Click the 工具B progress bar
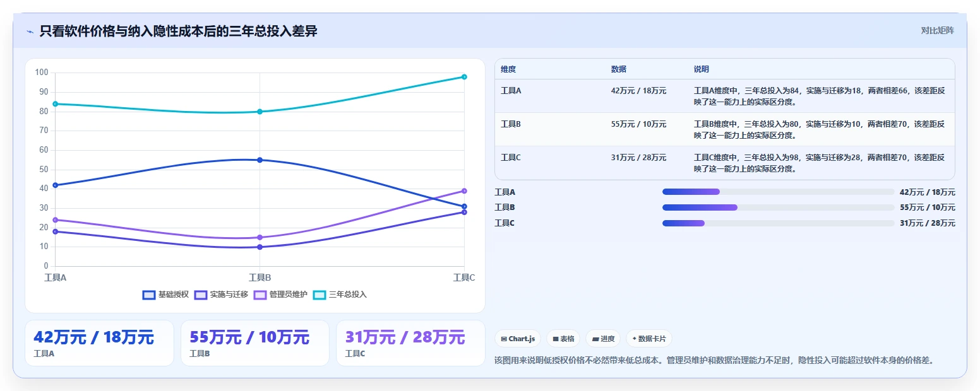This screenshot has width=980, height=391. [779, 207]
